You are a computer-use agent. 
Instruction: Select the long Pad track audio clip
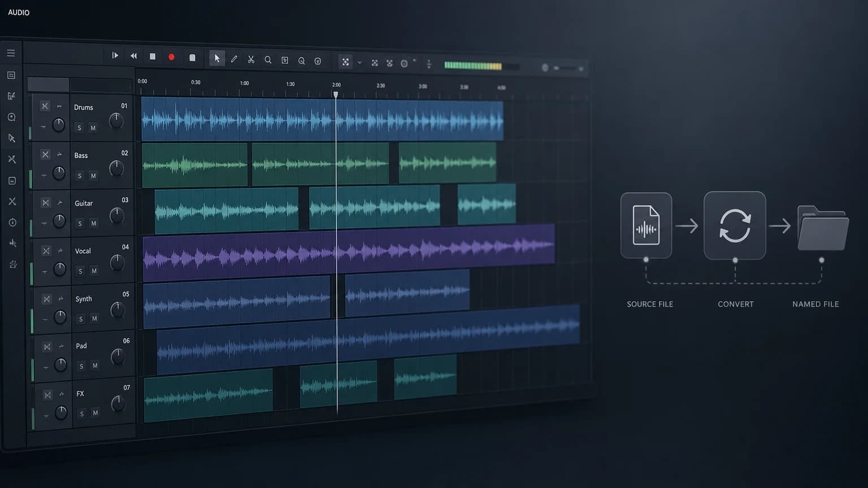[368, 339]
